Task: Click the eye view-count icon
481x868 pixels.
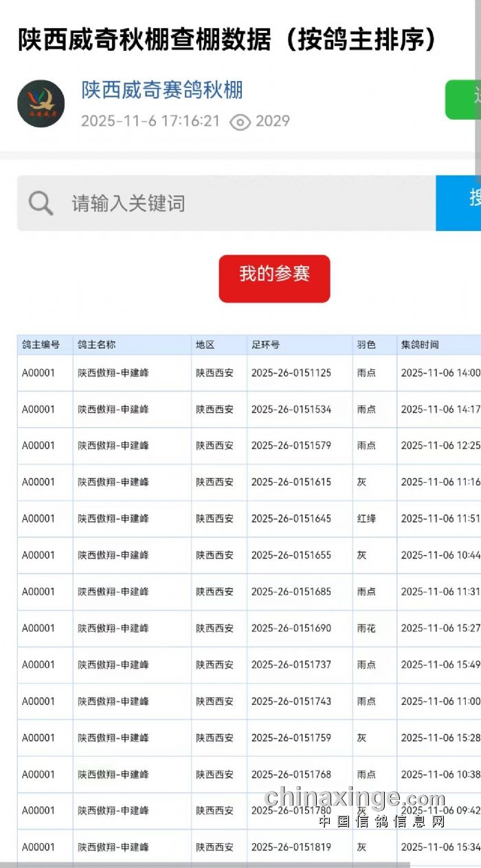Action: point(240,122)
